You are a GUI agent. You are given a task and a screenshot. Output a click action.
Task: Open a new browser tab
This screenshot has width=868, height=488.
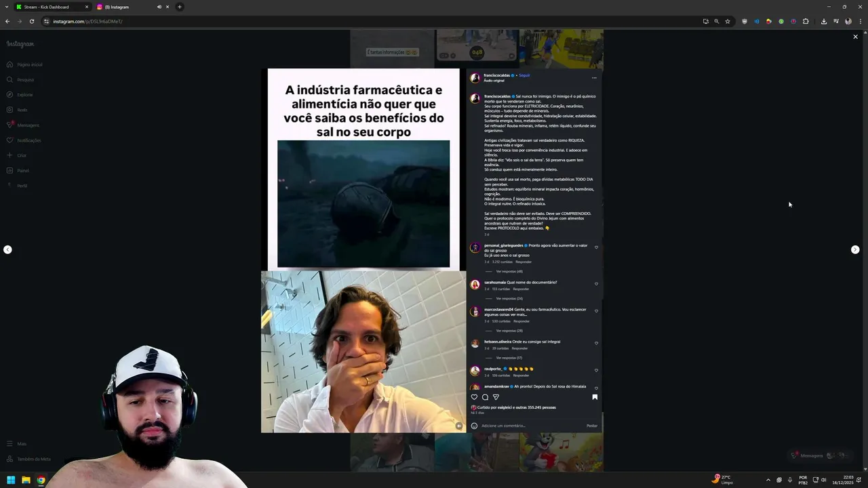180,7
